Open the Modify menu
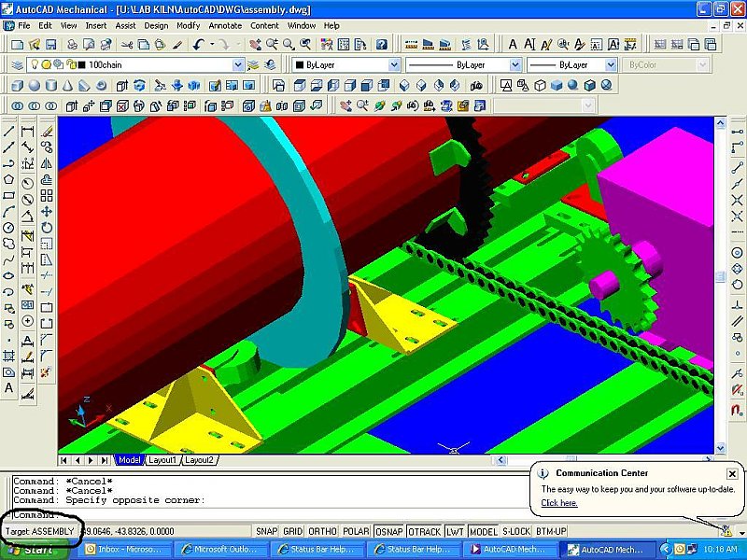 coord(188,25)
